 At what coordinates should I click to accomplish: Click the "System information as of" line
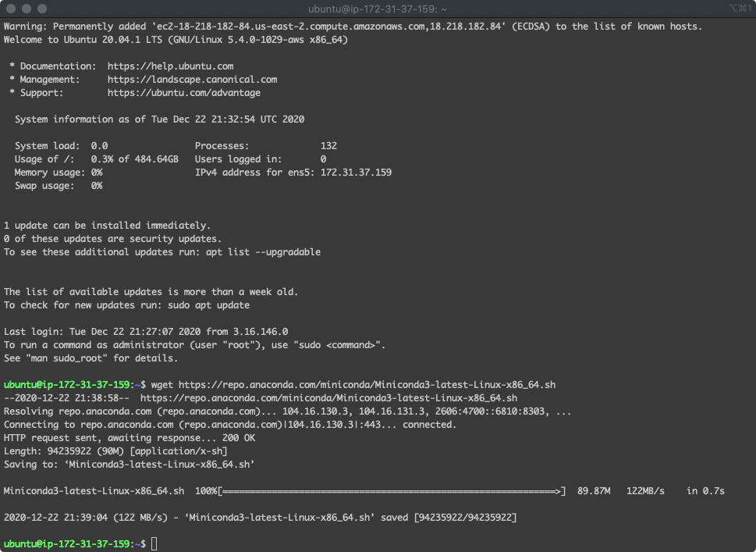coord(160,119)
